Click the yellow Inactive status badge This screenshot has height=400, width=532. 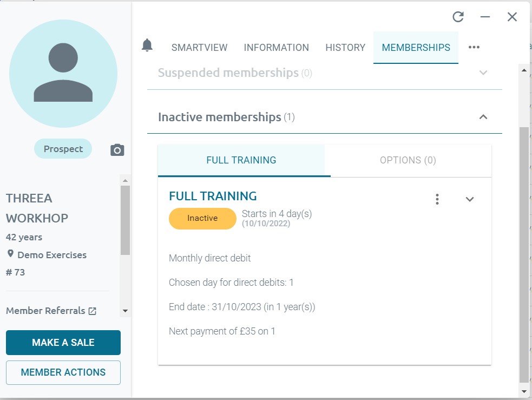point(202,219)
